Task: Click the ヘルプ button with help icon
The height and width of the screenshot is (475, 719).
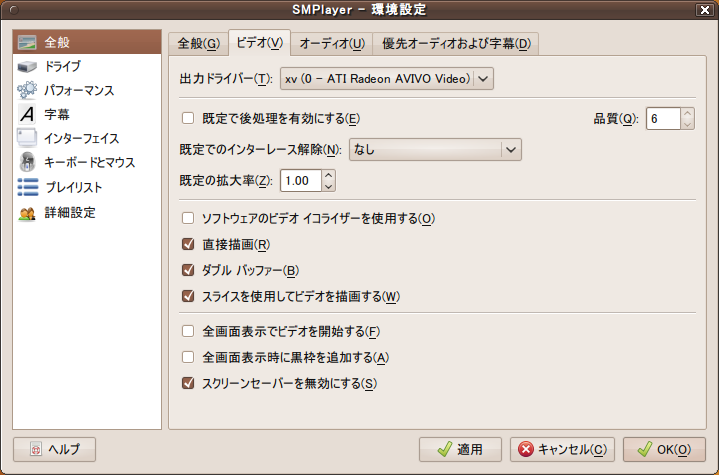Action: tap(55, 449)
